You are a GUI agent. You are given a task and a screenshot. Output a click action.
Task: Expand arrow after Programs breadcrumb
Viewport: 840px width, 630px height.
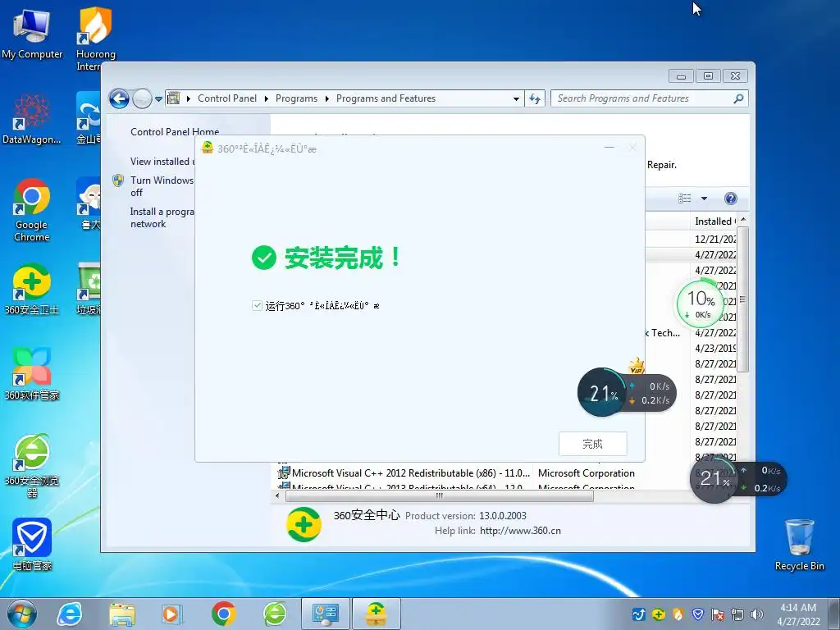(326, 98)
